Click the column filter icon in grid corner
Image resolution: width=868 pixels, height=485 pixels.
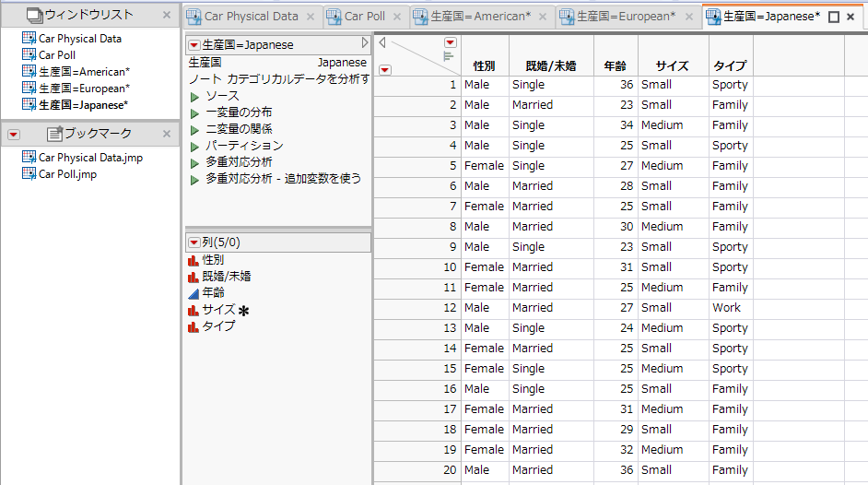click(449, 56)
